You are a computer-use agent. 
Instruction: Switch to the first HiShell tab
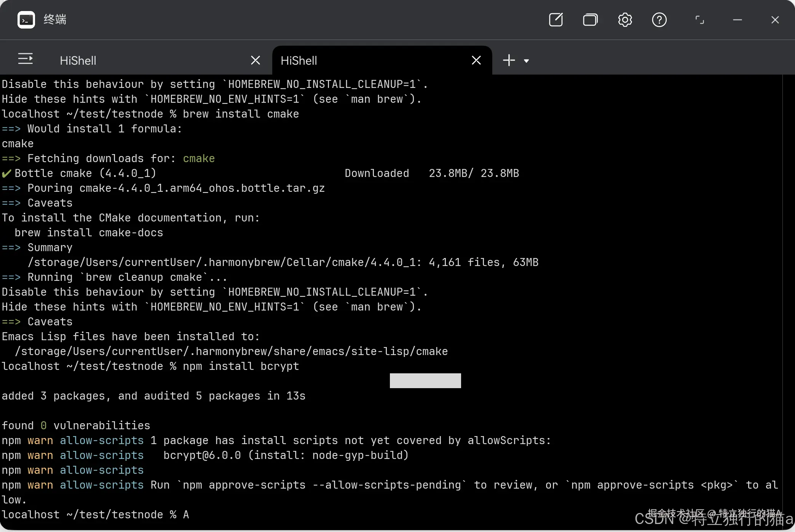pos(78,61)
